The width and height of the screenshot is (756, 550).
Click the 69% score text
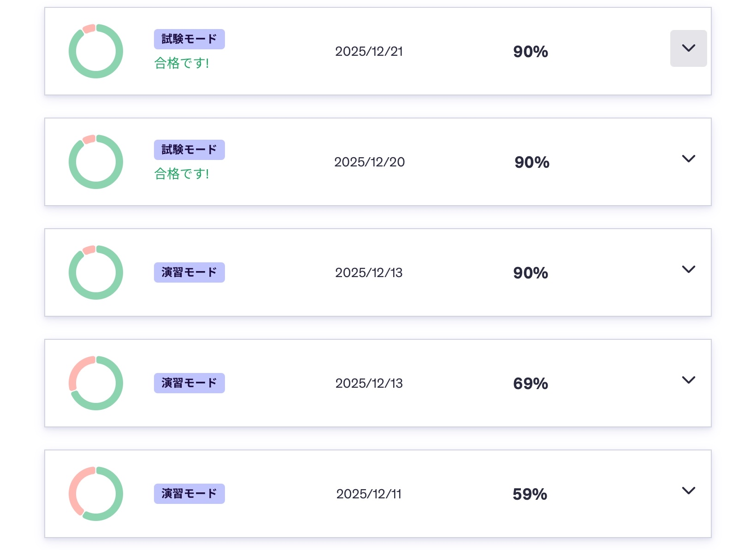point(530,384)
